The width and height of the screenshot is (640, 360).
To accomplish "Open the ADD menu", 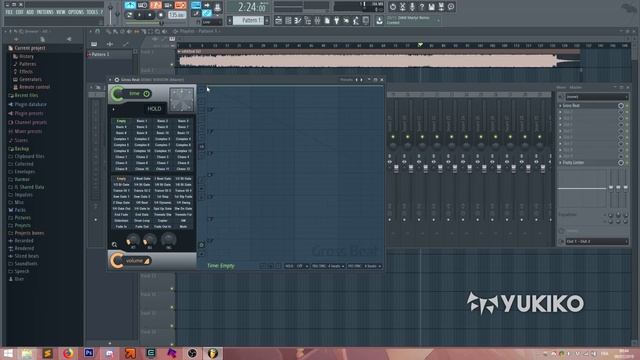I will coord(30,12).
